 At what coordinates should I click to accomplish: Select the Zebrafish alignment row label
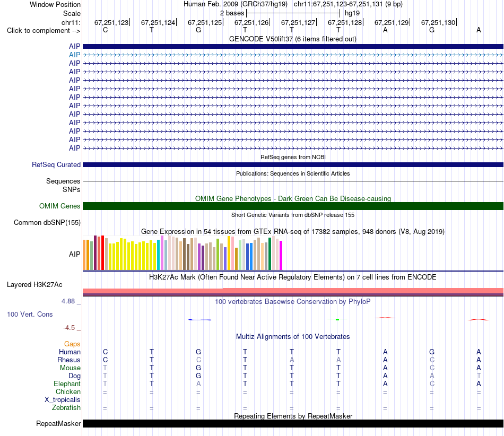tap(66, 407)
